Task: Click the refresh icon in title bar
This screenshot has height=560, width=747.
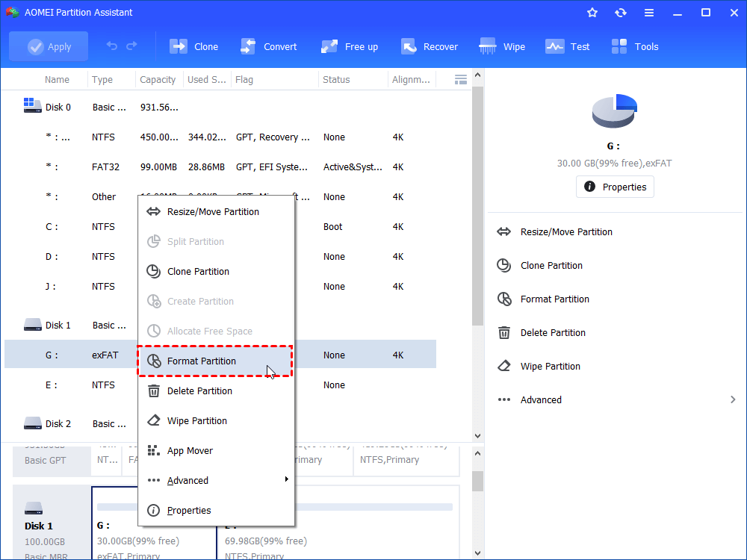Action: coord(621,13)
